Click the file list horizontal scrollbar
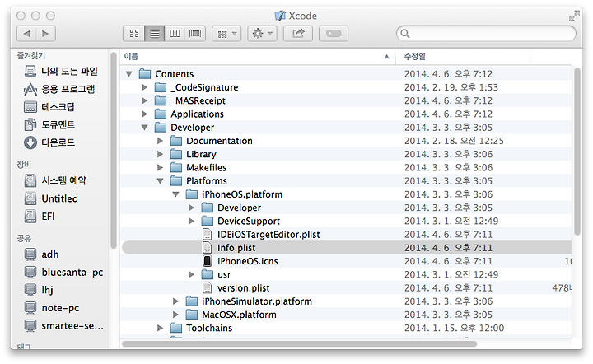 (299, 343)
